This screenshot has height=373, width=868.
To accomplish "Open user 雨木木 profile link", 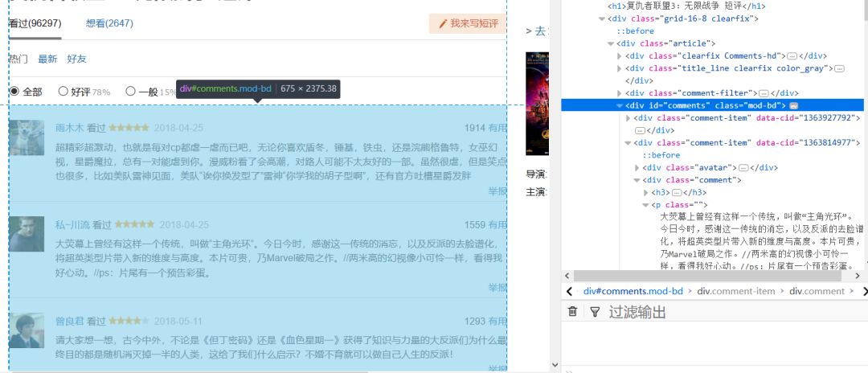I will pyautogui.click(x=69, y=128).
